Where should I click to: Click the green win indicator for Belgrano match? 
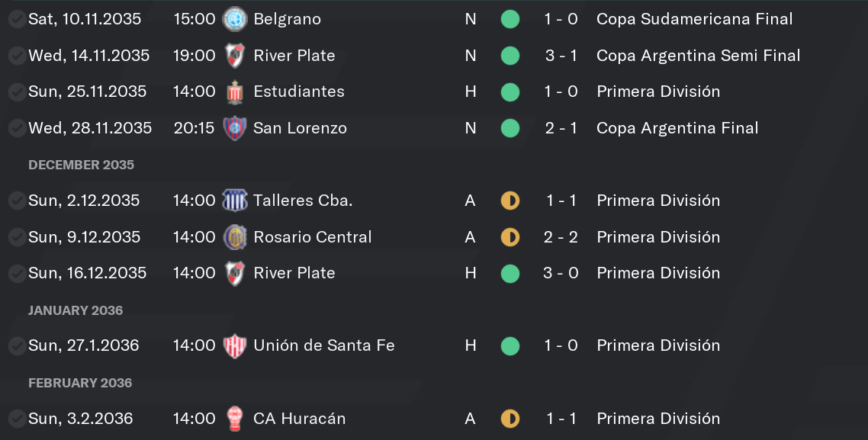pyautogui.click(x=510, y=19)
